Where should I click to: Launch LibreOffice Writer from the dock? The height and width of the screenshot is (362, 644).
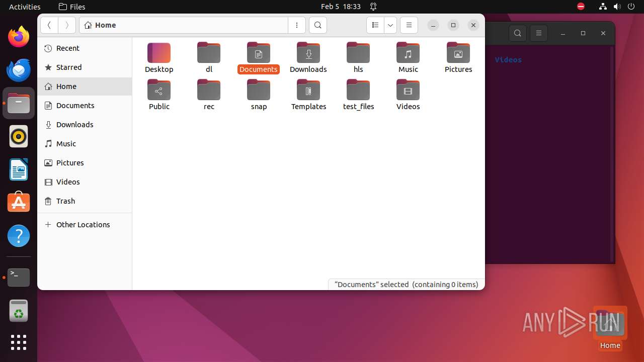pyautogui.click(x=19, y=169)
